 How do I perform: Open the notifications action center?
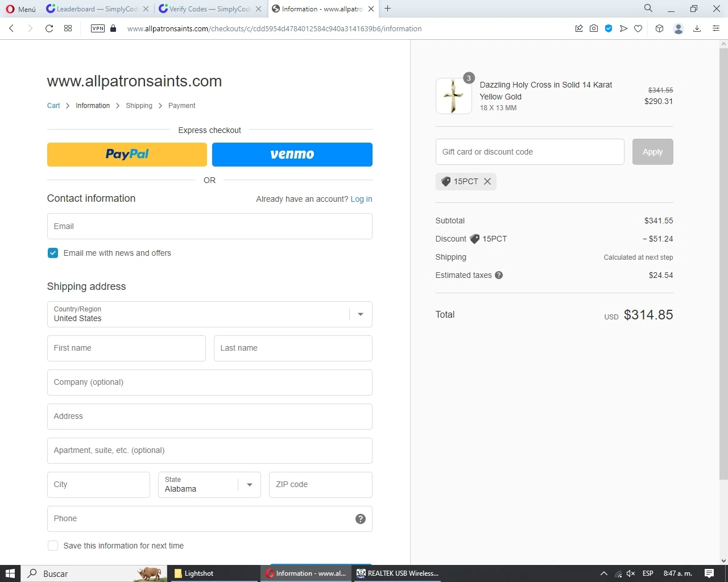(709, 573)
